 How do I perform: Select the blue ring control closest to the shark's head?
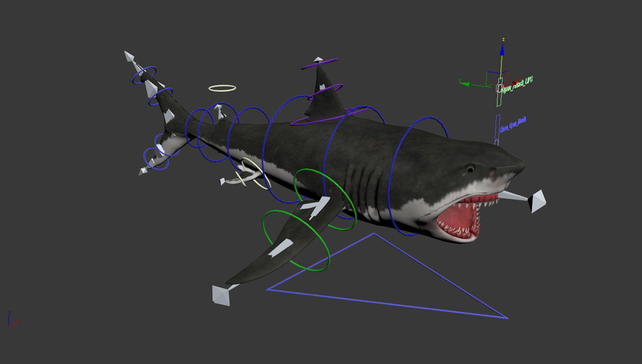[418, 176]
